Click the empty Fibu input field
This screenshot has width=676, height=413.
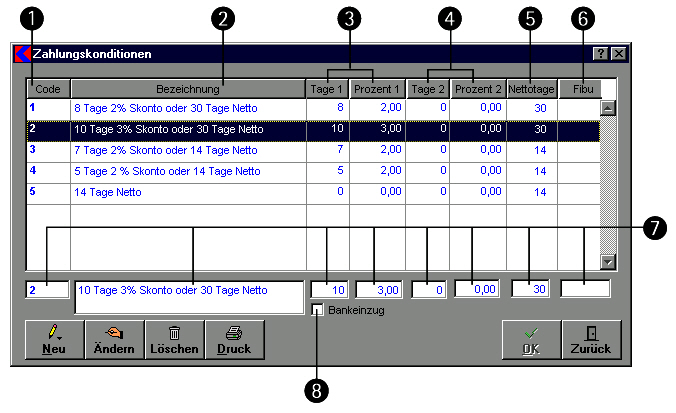click(585, 289)
